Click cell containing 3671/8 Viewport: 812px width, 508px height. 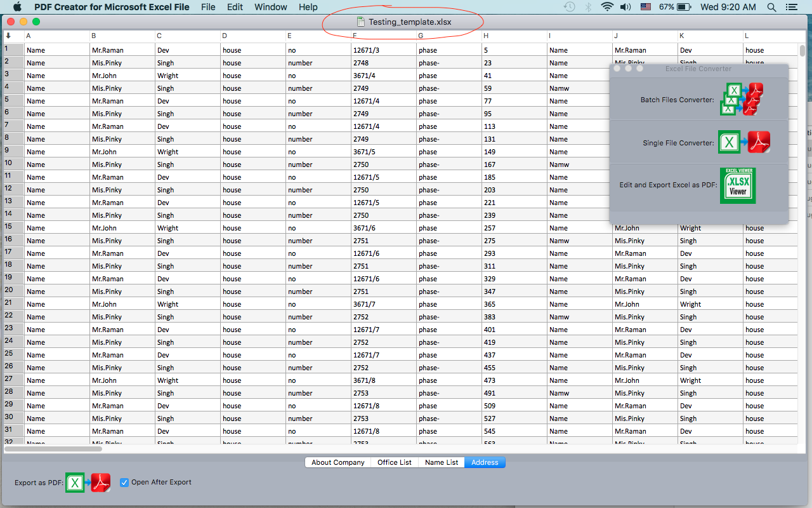[384, 380]
